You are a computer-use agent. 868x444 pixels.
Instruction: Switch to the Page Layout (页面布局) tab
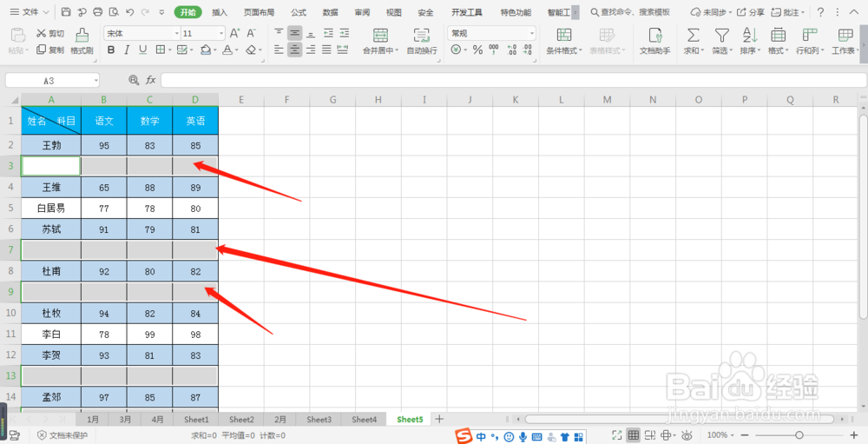point(259,12)
